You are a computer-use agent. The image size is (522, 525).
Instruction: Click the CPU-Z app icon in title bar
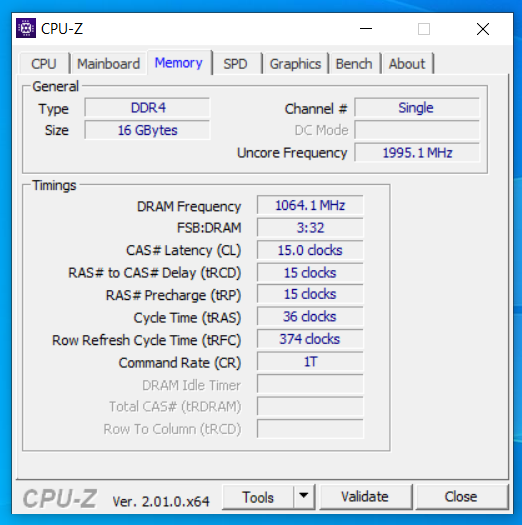pyautogui.click(x=26, y=28)
